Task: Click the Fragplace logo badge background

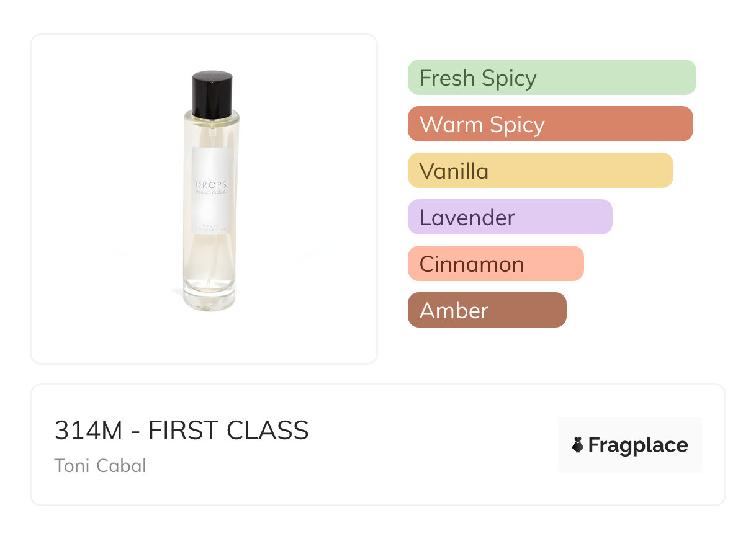Action: tap(630, 445)
